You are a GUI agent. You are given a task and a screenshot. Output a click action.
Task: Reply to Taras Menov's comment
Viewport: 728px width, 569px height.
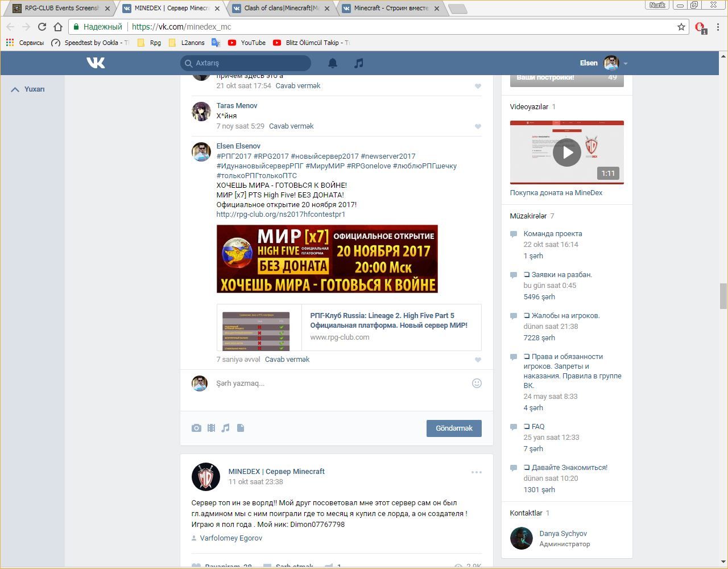291,126
